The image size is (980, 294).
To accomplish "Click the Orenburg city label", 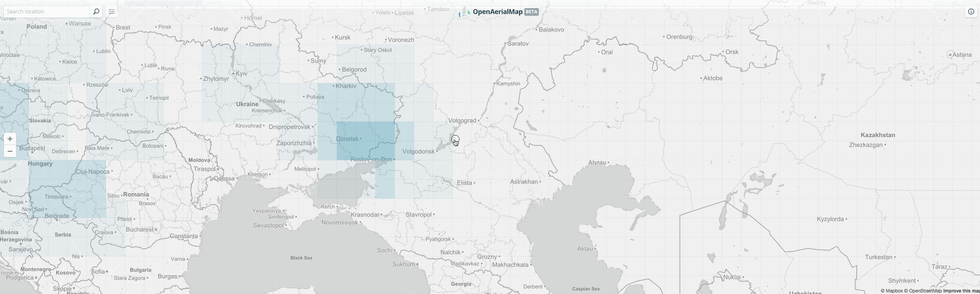I will pyautogui.click(x=679, y=37).
